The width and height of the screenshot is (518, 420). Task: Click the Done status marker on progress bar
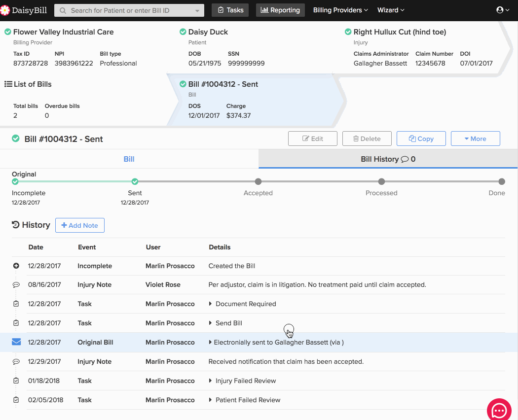(x=502, y=181)
